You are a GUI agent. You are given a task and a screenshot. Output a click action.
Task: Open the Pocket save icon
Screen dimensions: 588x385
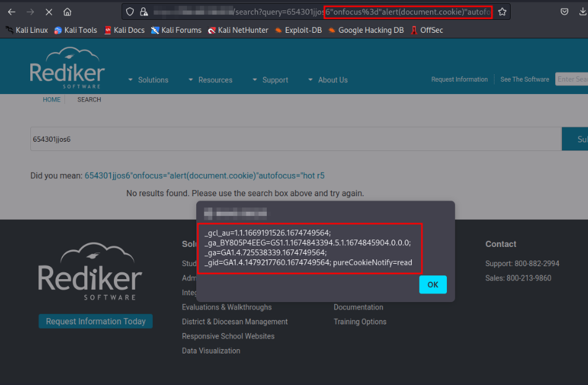pyautogui.click(x=564, y=12)
